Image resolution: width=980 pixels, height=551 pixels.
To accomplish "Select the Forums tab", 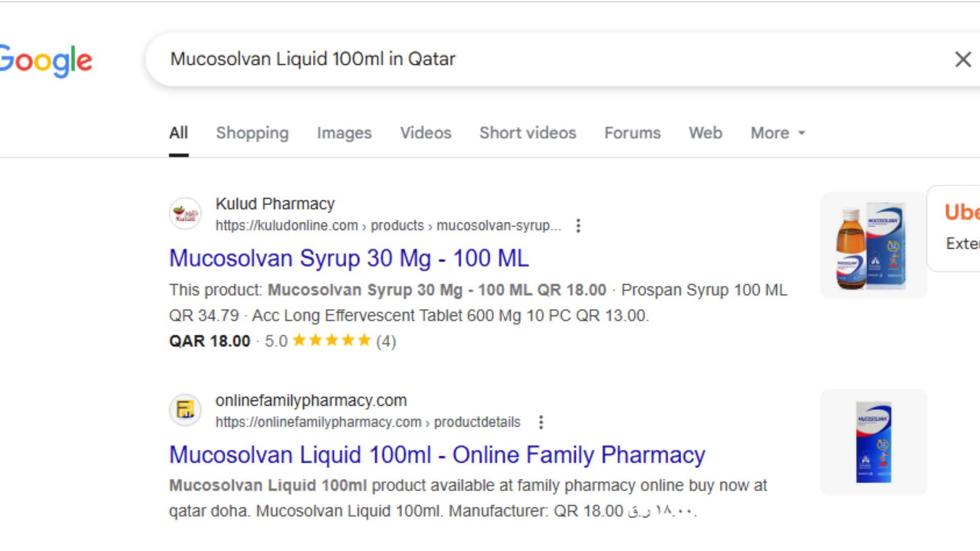I will coord(632,133).
